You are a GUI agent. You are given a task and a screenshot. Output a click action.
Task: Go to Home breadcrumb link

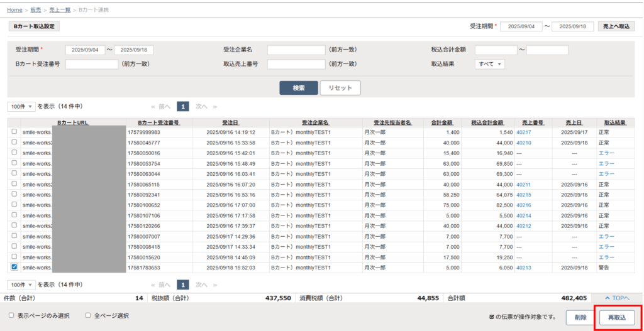coord(14,10)
